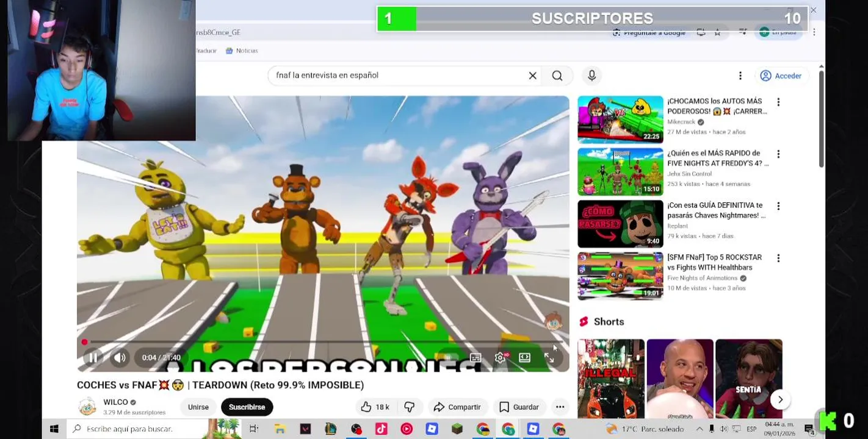Click the Acceder sign-in button
This screenshot has height=439, width=868.
pyautogui.click(x=781, y=76)
